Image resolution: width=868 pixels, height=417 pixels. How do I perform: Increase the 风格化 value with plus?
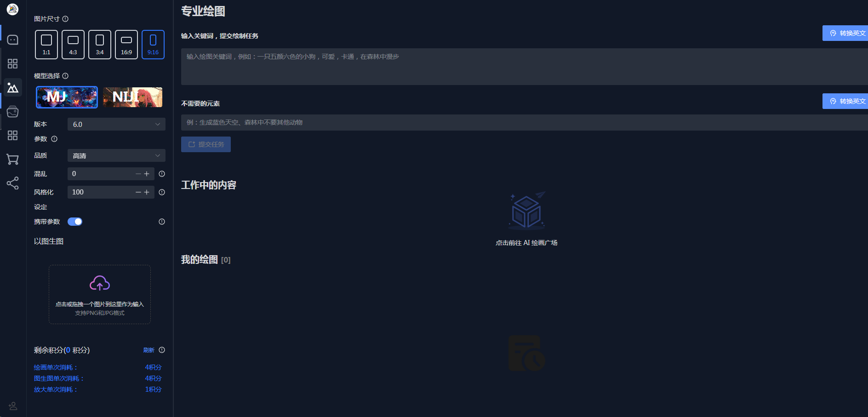tap(147, 192)
